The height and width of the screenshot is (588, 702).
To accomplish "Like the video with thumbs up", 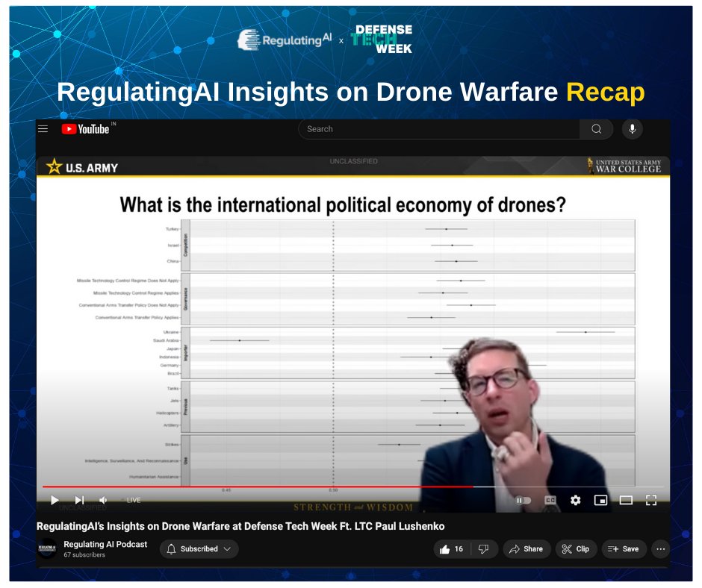I will click(452, 549).
